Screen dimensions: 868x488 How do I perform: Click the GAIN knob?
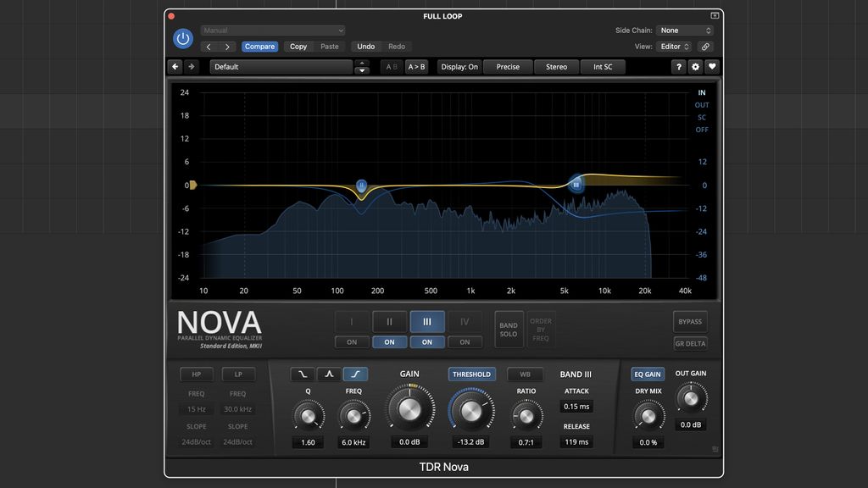click(409, 409)
